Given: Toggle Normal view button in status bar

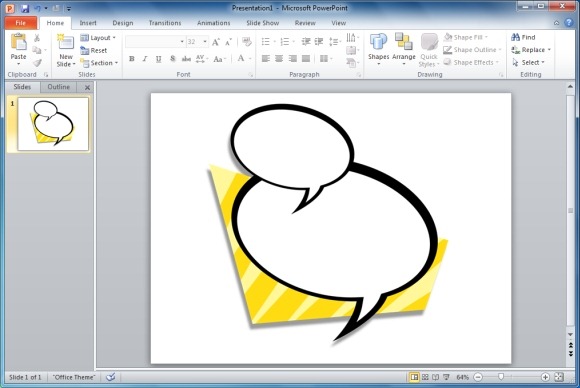Looking at the screenshot, I should (x=414, y=377).
